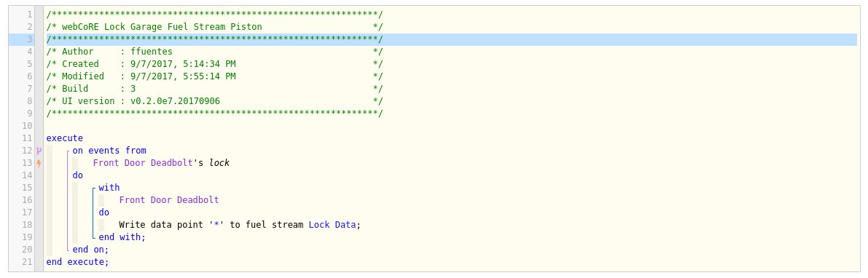This screenshot has width=868, height=278.
Task: Open the Write data point task line
Action: click(240, 225)
